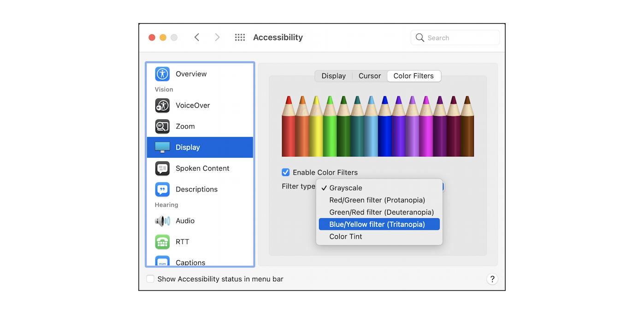Image resolution: width=644 pixels, height=314 pixels.
Task: Open the Display tab at the top
Action: point(333,76)
